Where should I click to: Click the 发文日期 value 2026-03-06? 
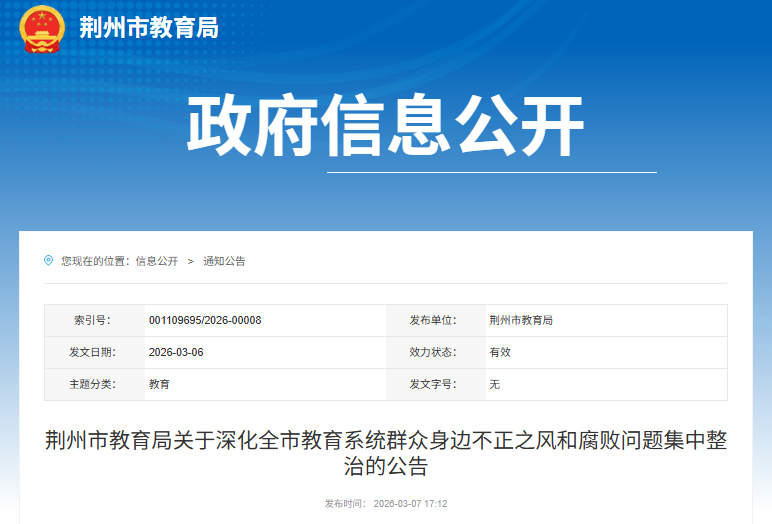tap(176, 352)
